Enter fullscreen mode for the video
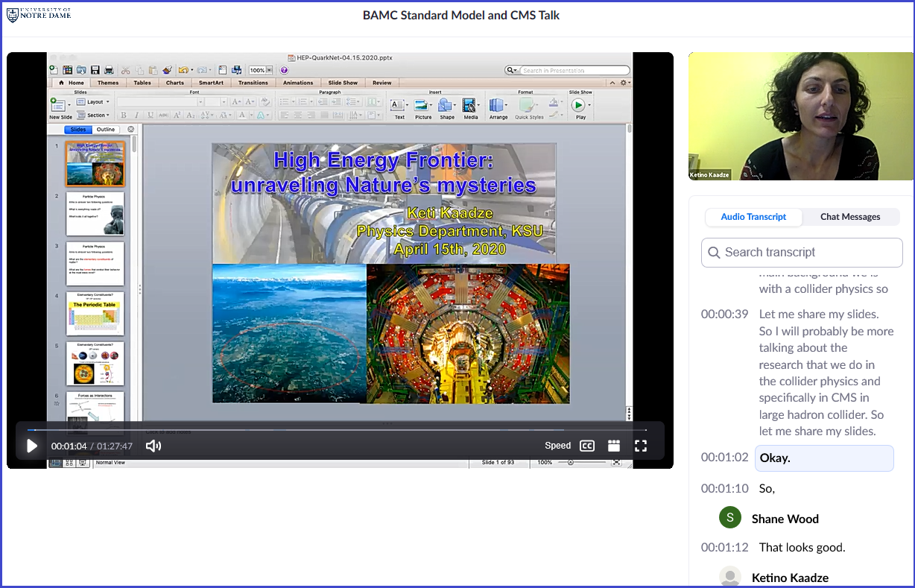The image size is (915, 588). coord(641,446)
